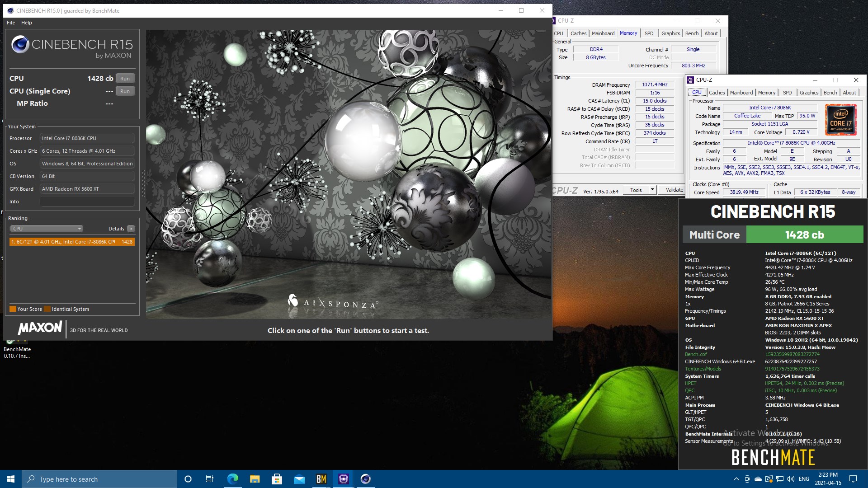Image resolution: width=868 pixels, height=488 pixels.
Task: Click the Cinebench R15 logo icon
Action: (20, 44)
